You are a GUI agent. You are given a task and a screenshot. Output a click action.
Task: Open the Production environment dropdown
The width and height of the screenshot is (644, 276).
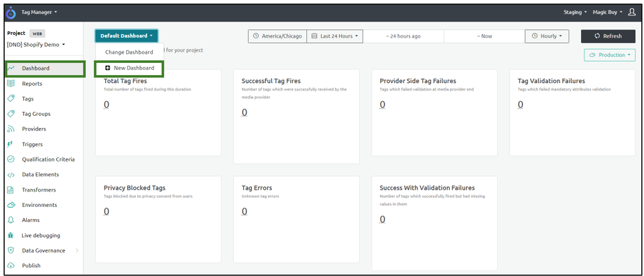click(x=609, y=56)
